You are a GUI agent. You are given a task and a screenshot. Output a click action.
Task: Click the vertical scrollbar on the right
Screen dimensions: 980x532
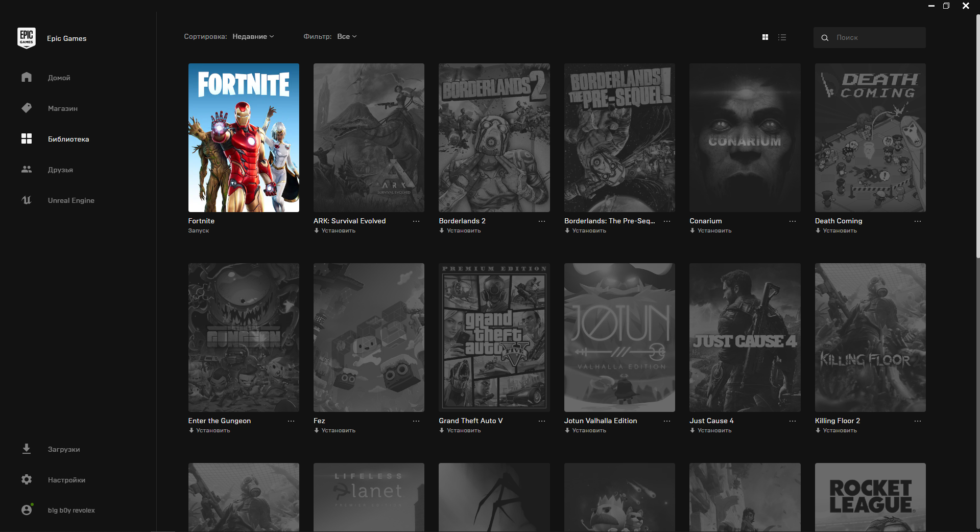pyautogui.click(x=977, y=136)
